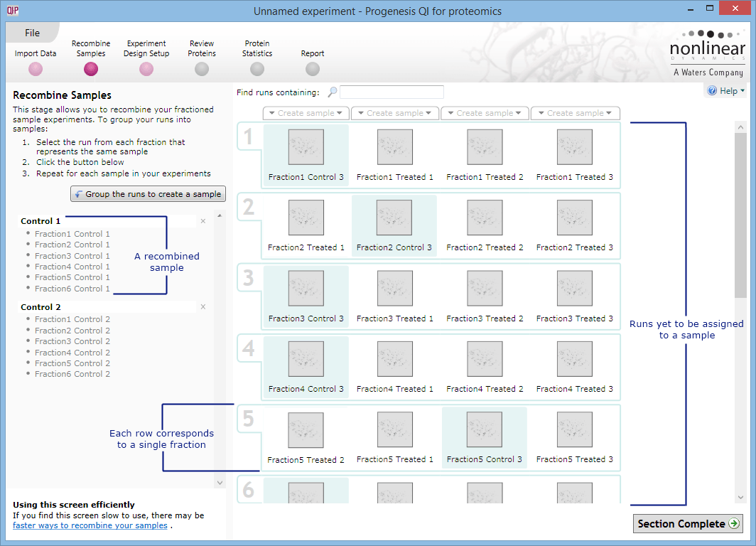This screenshot has width=756, height=546.
Task: Click Group the runs to create a sample
Action: click(x=148, y=194)
